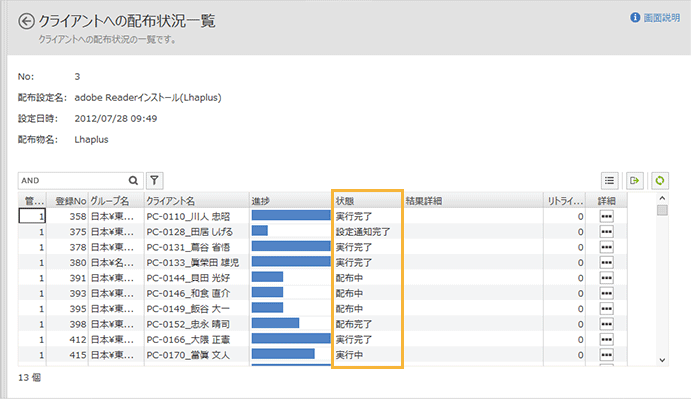Screen dimensions: 691x399
Task: Click the magnifier search icon
Action: pos(134,180)
